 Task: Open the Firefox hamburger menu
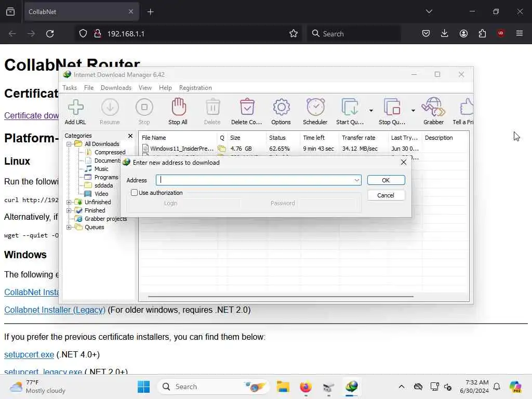coord(520,33)
